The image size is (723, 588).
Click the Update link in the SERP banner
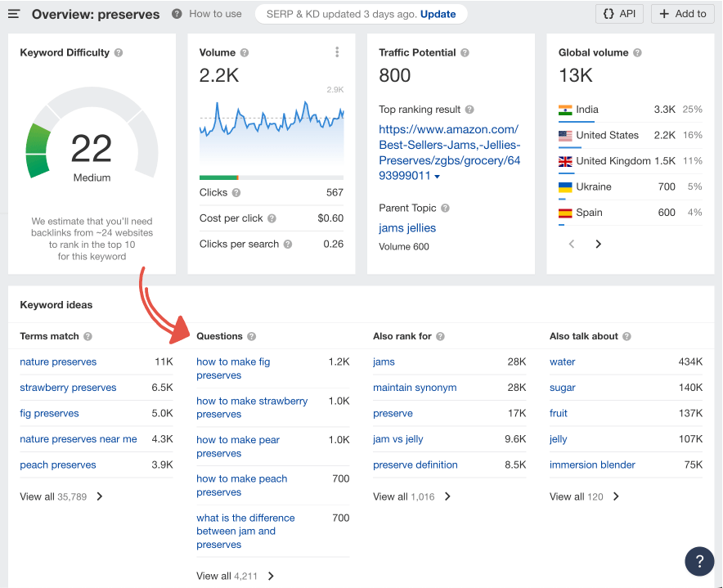(439, 13)
